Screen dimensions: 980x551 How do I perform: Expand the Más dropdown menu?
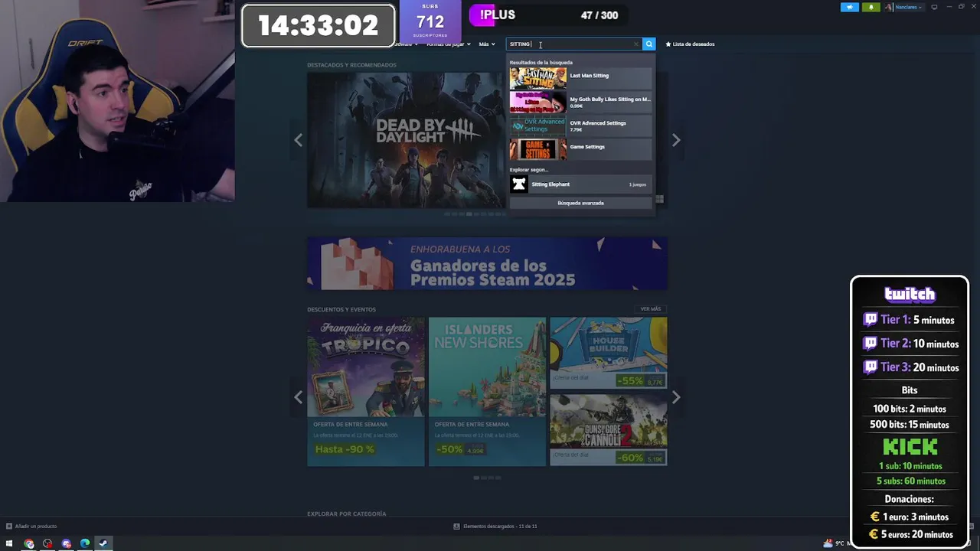coord(487,44)
